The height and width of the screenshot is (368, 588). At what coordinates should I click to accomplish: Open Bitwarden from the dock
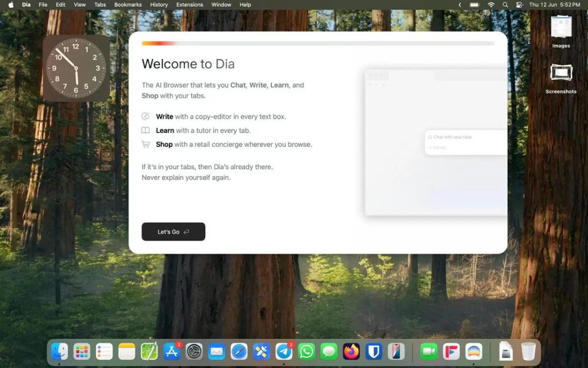(374, 351)
